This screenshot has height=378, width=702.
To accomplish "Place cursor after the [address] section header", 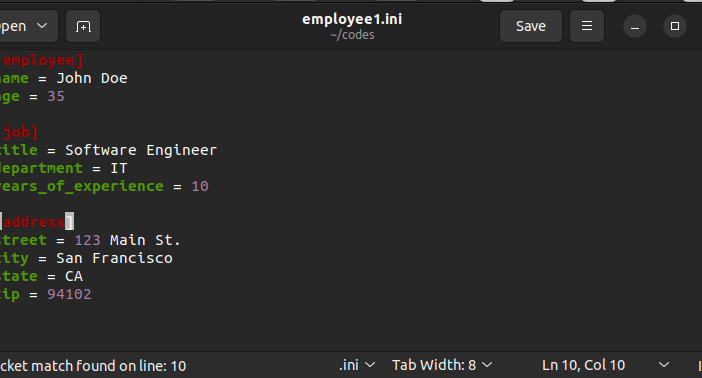I will click(73, 222).
